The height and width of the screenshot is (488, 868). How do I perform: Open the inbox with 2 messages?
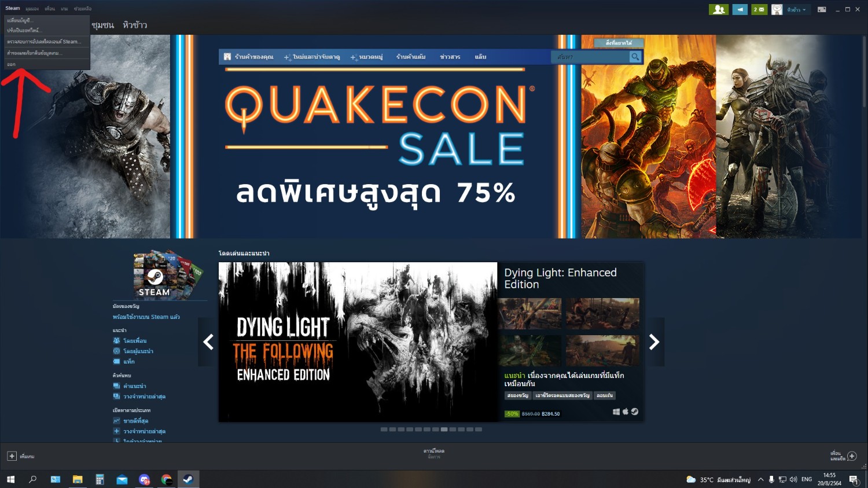point(759,9)
